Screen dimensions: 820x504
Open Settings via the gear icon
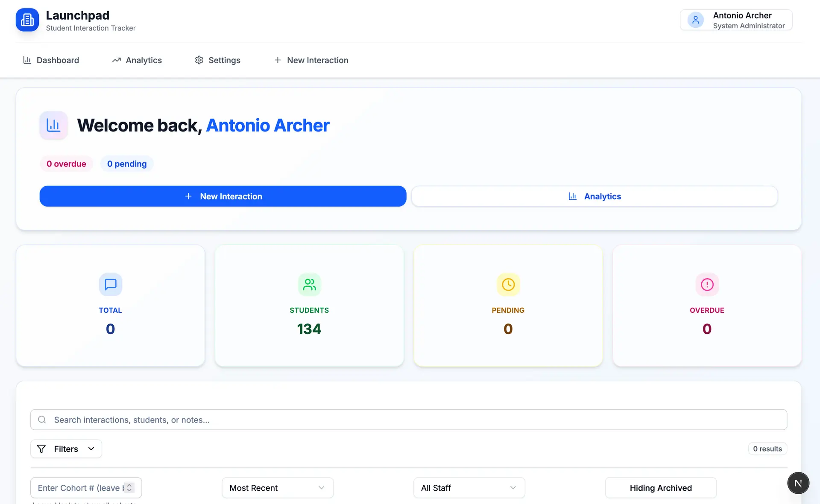(x=199, y=60)
